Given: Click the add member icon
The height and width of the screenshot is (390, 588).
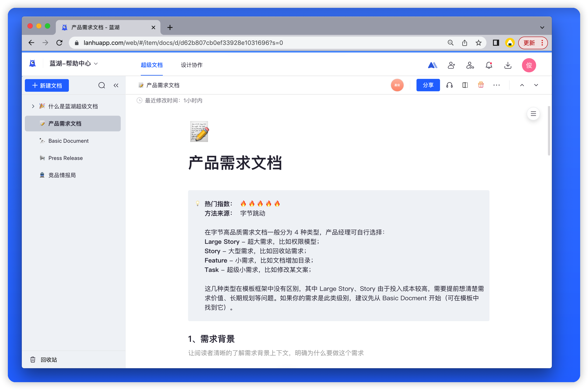Looking at the screenshot, I should coord(451,65).
